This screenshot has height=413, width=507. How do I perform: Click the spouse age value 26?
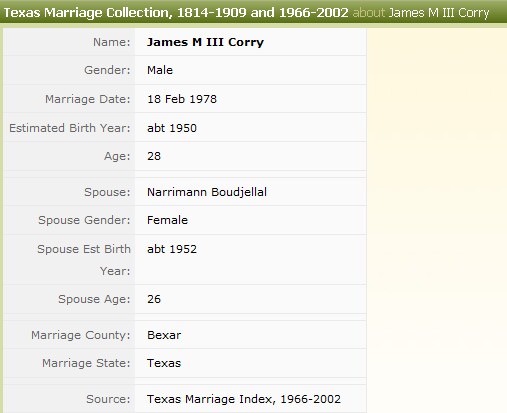(x=154, y=299)
